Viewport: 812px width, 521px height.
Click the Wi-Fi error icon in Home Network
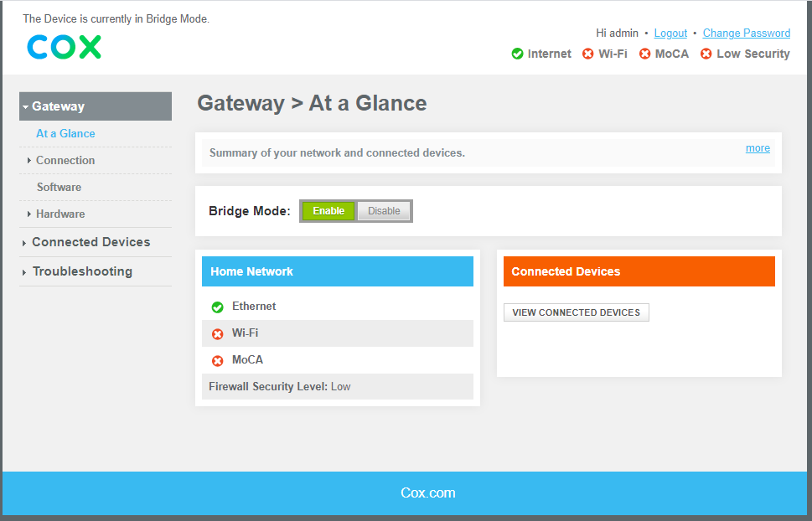(216, 333)
